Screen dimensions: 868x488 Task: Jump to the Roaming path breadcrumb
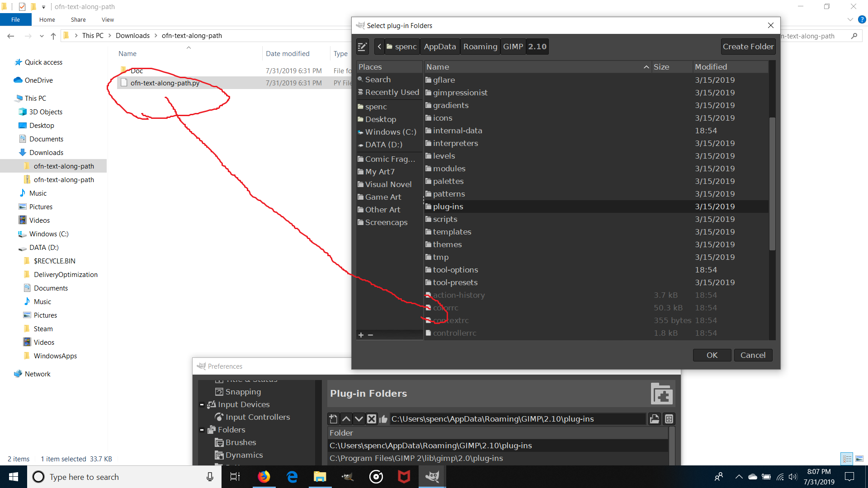(480, 47)
